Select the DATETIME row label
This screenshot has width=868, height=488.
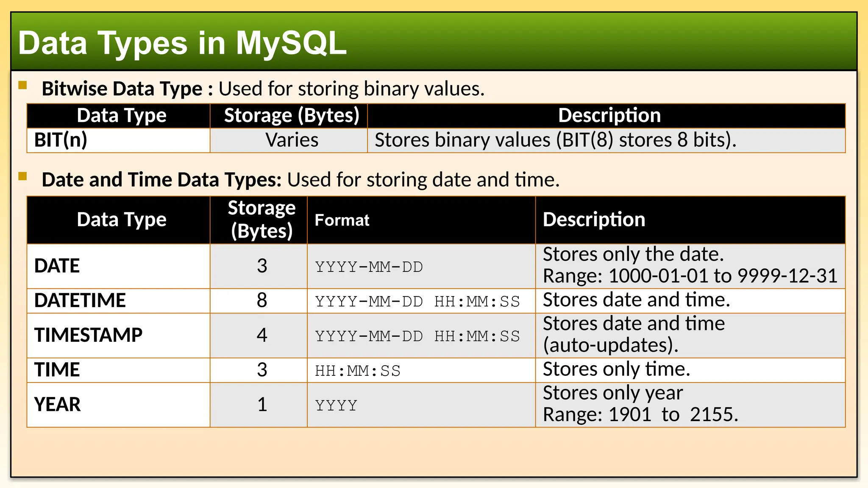(x=80, y=301)
